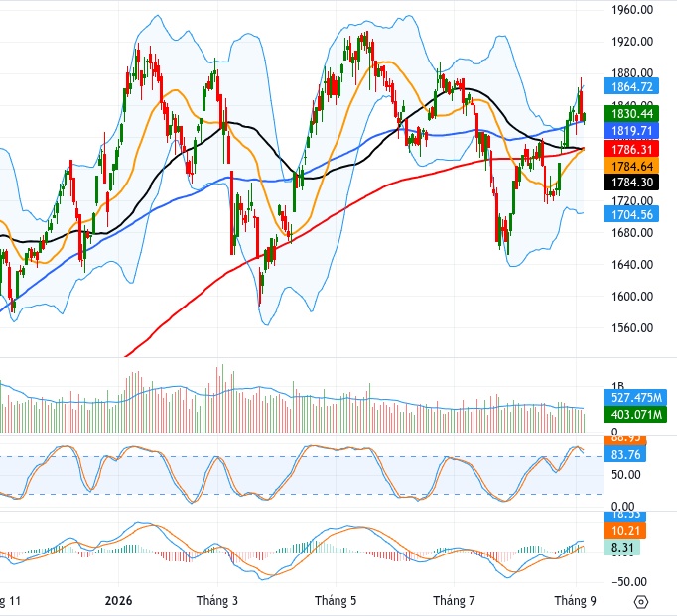The image size is (677, 616).
Task: Click the Tháng 7 date axis label
Action: (x=454, y=600)
